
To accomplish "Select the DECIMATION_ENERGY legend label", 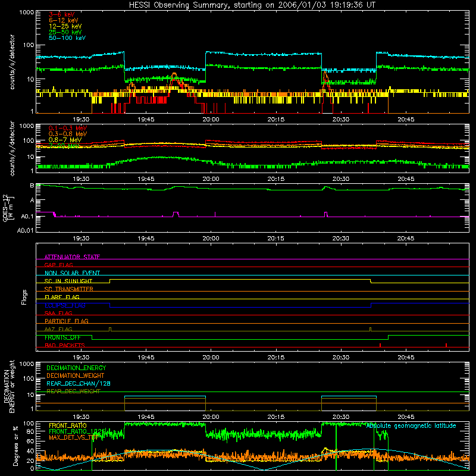I will click(76, 368).
